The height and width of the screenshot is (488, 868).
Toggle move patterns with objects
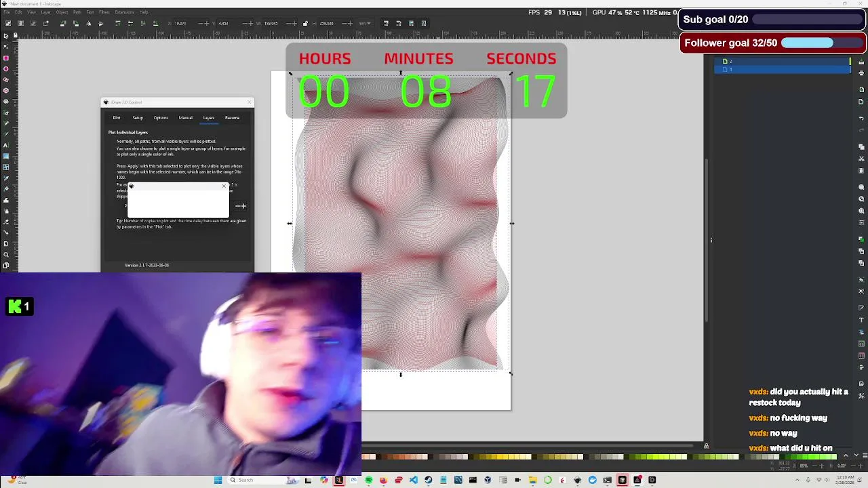pyautogui.click(x=424, y=23)
